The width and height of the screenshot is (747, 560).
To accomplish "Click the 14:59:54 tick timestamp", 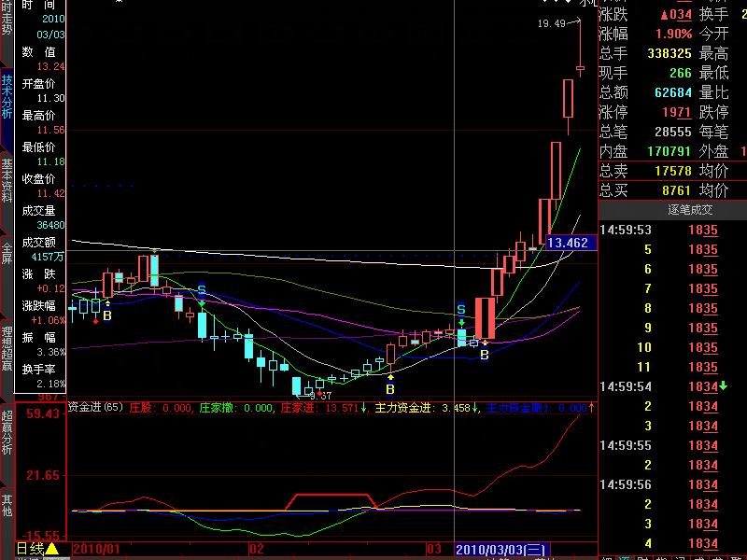I will tap(626, 386).
